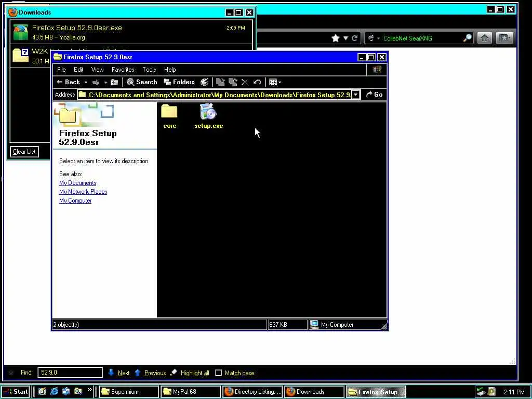Open the View menu
The image size is (532, 399).
97,70
